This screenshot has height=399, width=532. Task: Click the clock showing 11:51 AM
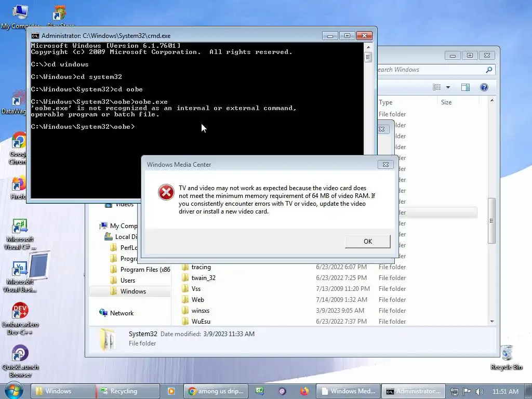(x=505, y=392)
